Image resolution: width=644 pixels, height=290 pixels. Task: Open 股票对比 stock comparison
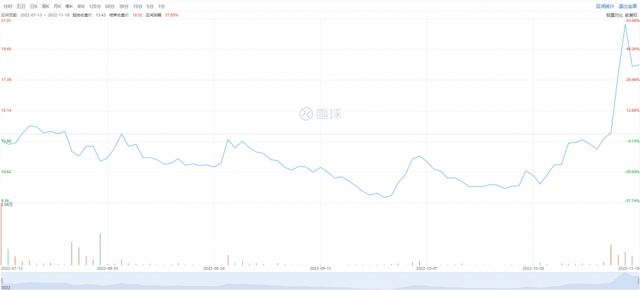(x=614, y=14)
